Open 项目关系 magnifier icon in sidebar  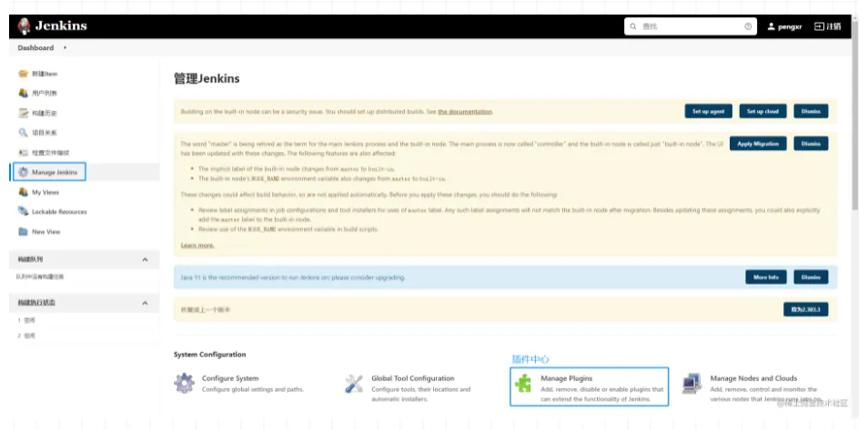point(23,133)
